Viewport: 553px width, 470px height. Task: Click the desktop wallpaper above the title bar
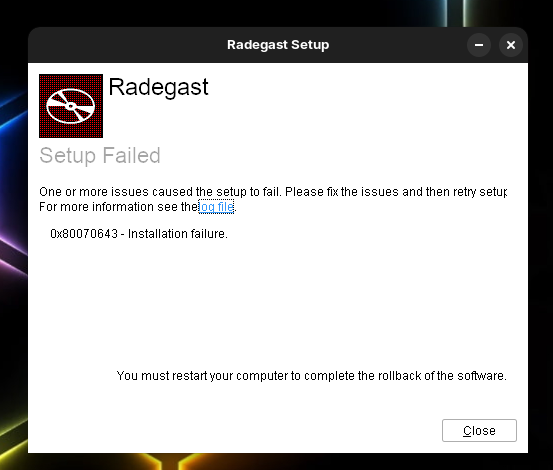[x=278, y=13]
